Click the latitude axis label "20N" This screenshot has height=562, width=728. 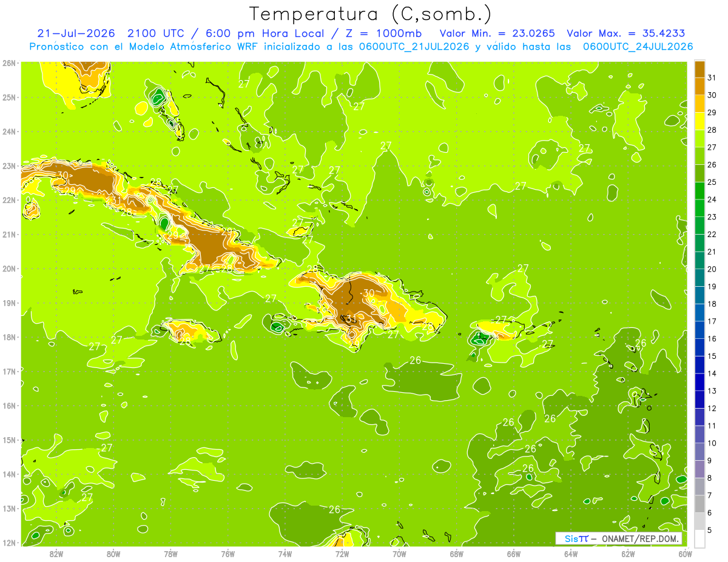click(9, 269)
